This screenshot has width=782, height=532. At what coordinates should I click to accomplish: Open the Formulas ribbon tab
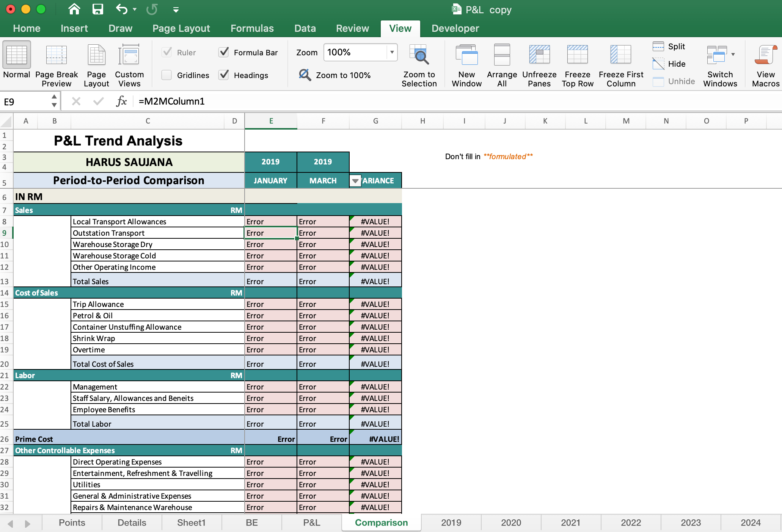[x=252, y=28]
